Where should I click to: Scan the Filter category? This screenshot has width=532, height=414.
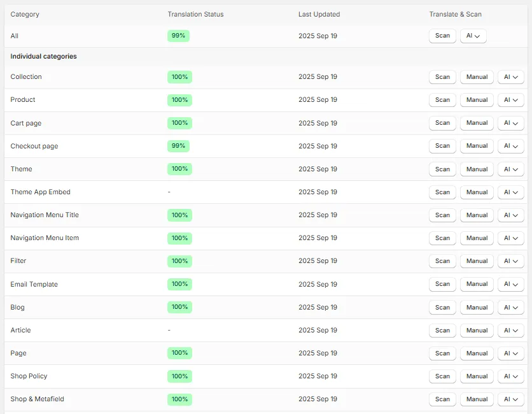point(442,261)
